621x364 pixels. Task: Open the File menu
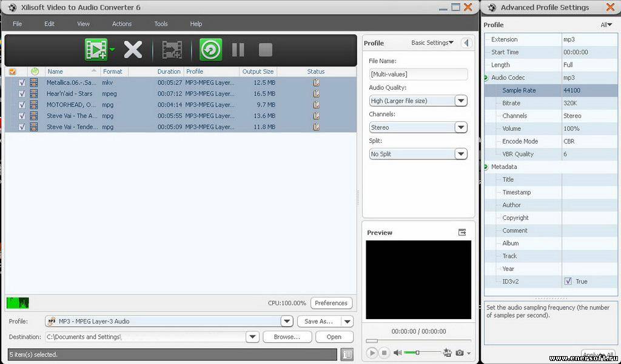pos(17,24)
